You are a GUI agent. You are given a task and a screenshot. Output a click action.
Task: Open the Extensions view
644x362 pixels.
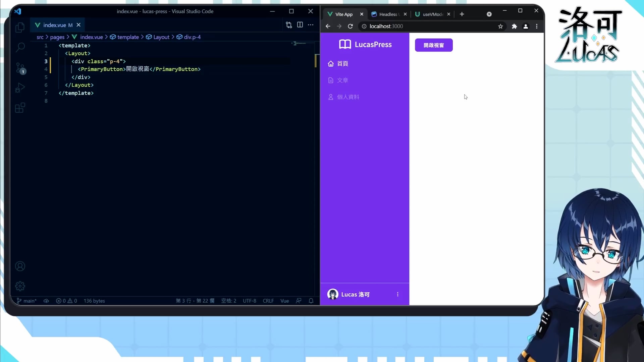[20, 108]
